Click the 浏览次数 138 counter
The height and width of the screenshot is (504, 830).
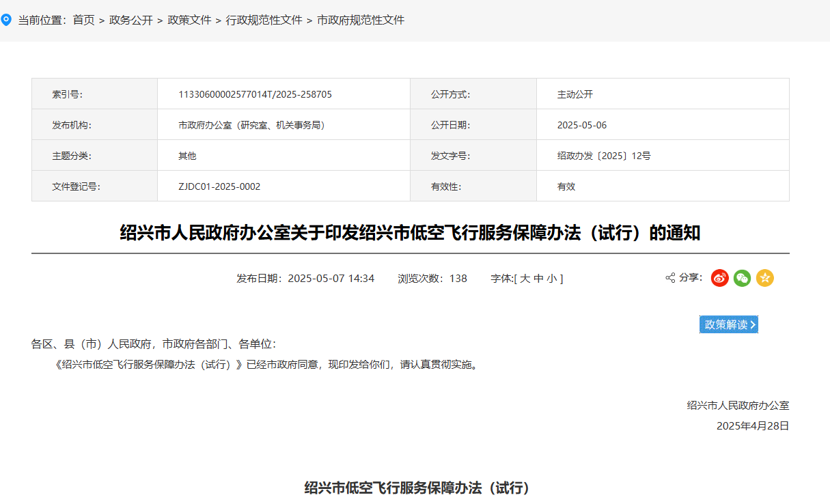pos(432,279)
